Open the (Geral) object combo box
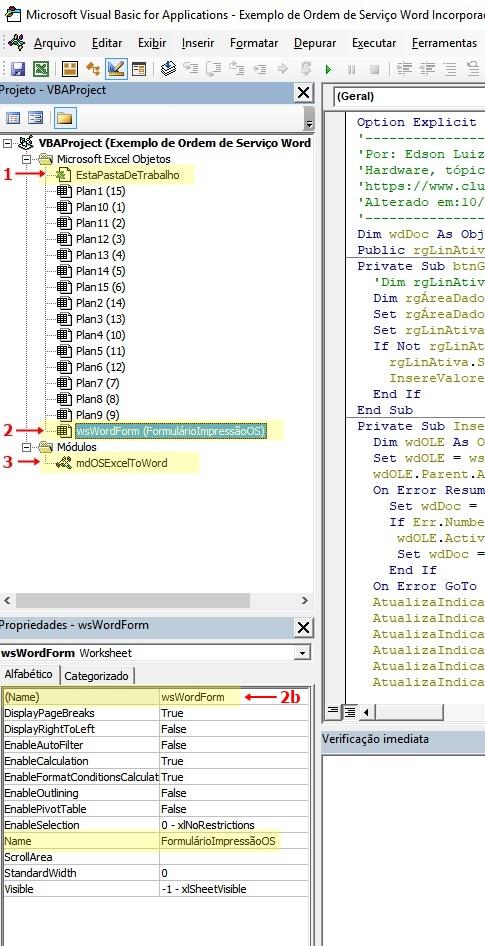Viewport: 485px width, 946px height. click(x=408, y=96)
